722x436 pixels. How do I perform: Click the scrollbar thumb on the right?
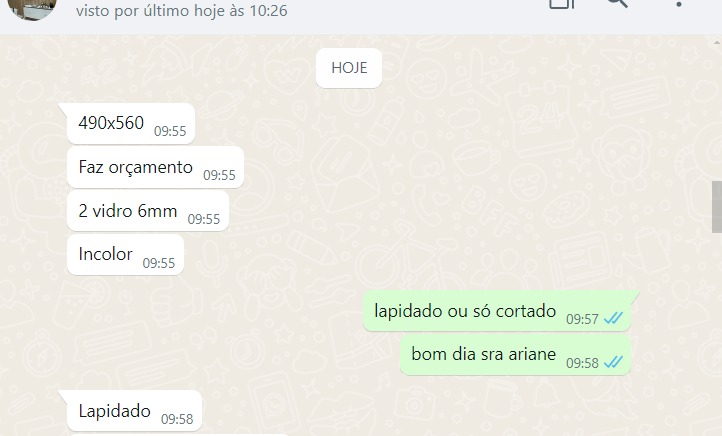coord(717,207)
